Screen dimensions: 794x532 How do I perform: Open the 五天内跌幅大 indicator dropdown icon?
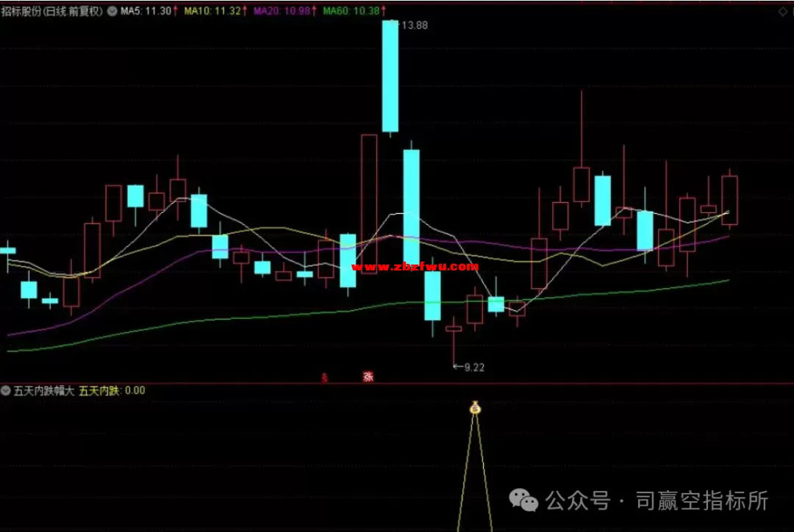click(6, 390)
